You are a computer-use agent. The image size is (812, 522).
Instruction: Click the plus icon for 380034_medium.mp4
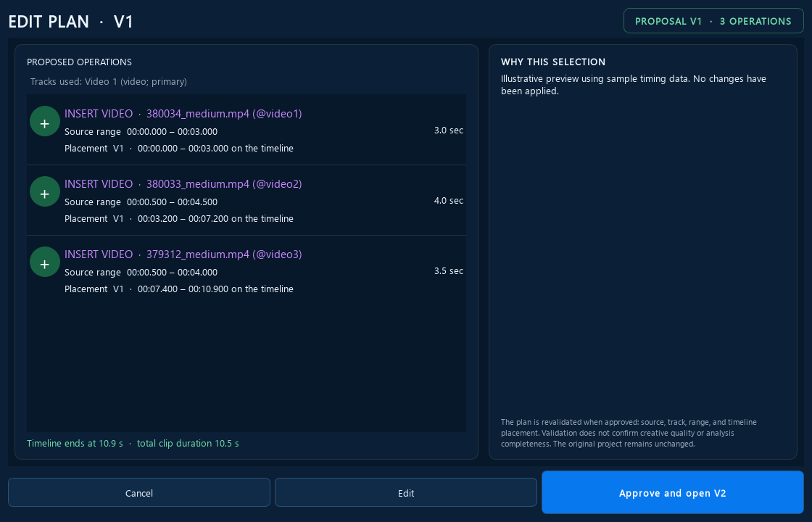click(x=45, y=122)
